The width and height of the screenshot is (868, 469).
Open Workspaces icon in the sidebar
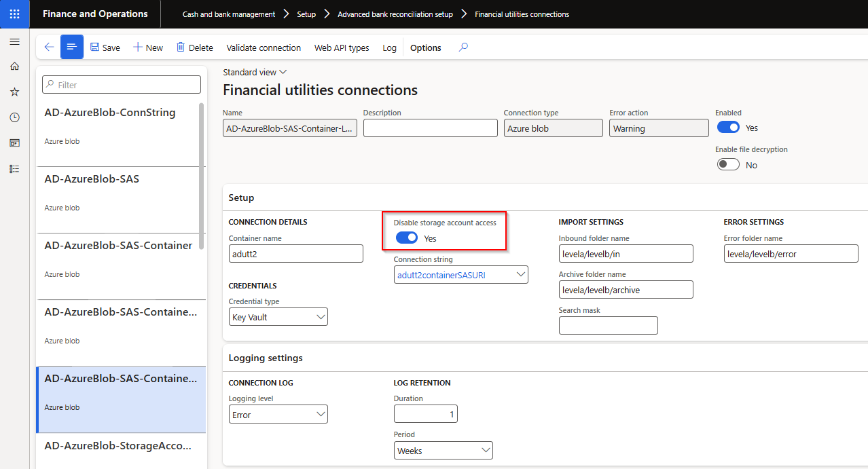14,143
